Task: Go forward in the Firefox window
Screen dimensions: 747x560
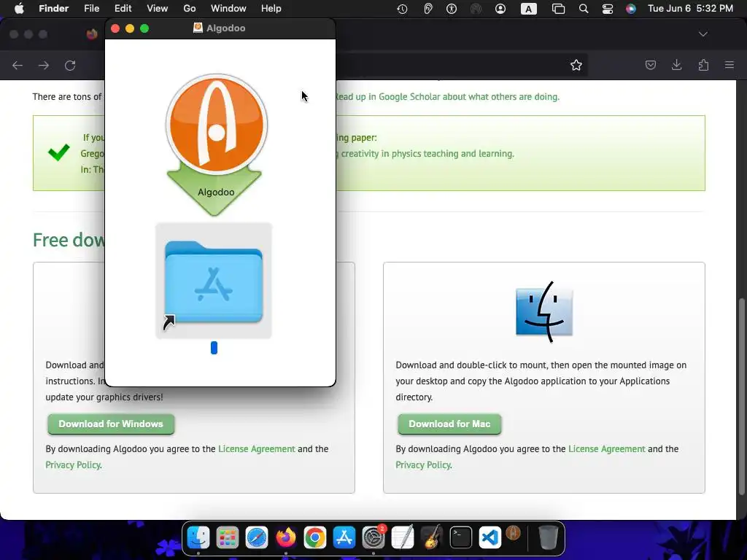Action: coord(44,65)
